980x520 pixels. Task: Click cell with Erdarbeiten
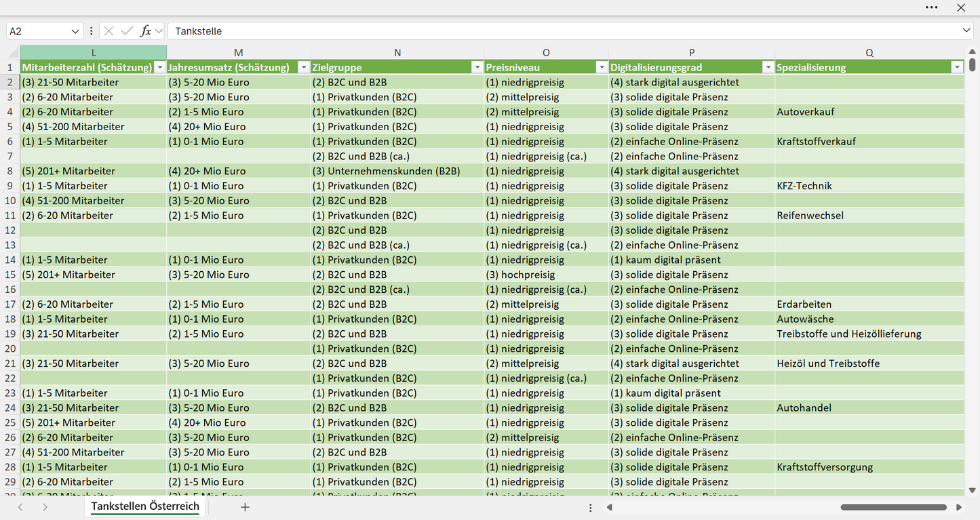(869, 304)
